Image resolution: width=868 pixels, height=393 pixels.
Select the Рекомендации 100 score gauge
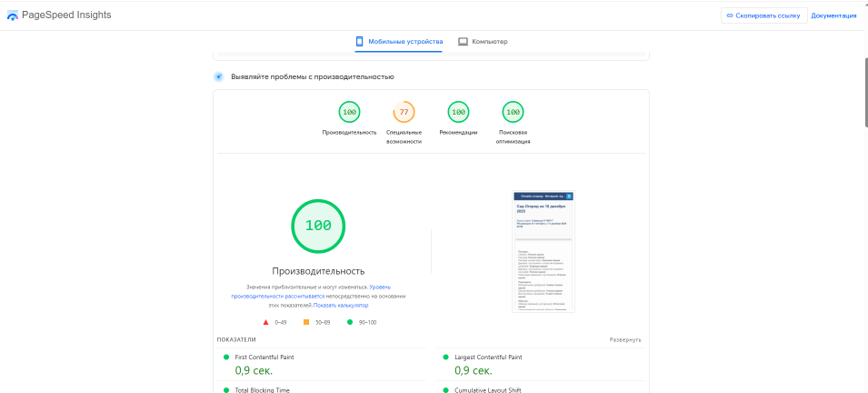[458, 112]
